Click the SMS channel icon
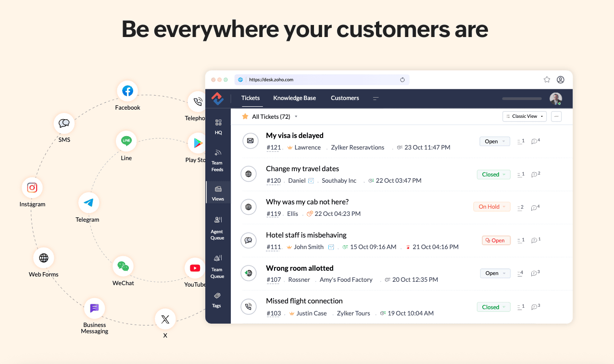Viewport: 614px width, 364px height. point(64,124)
